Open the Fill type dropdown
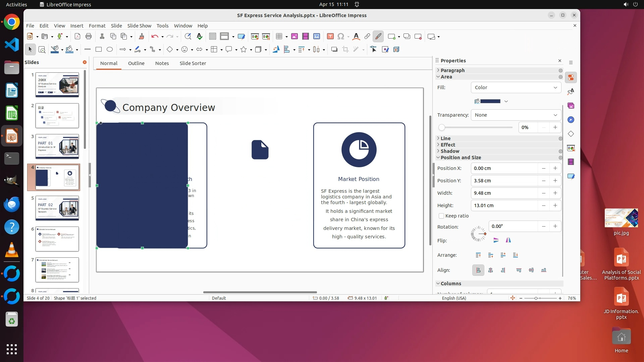The height and width of the screenshot is (362, 644). 516,87
